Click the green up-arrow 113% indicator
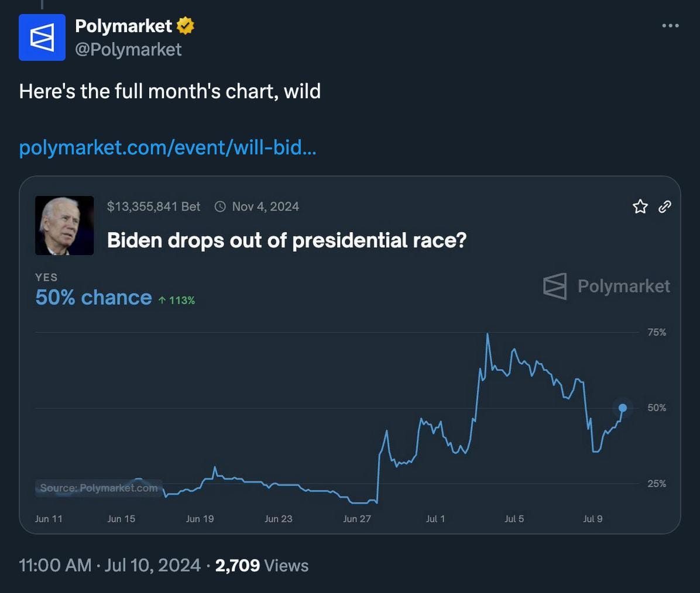This screenshot has width=700, height=593. pyautogui.click(x=177, y=300)
